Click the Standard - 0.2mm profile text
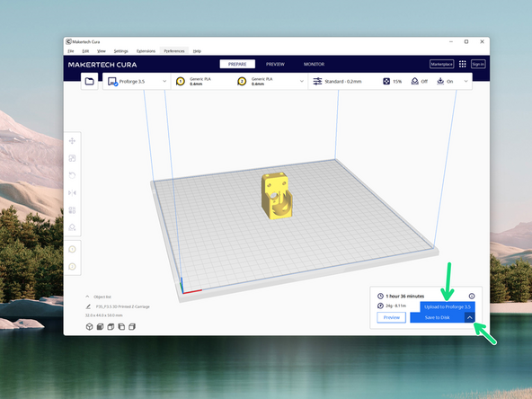Viewport: 532px width, 399px height. pos(343,82)
